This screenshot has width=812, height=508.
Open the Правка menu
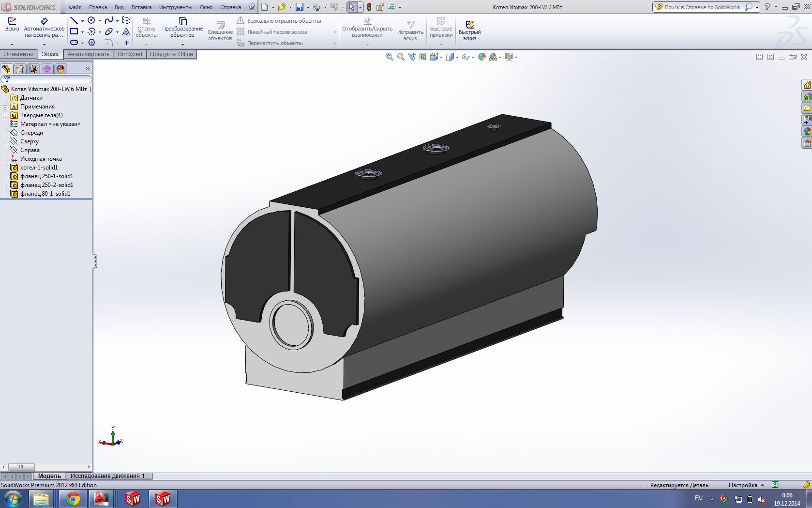[x=98, y=7]
